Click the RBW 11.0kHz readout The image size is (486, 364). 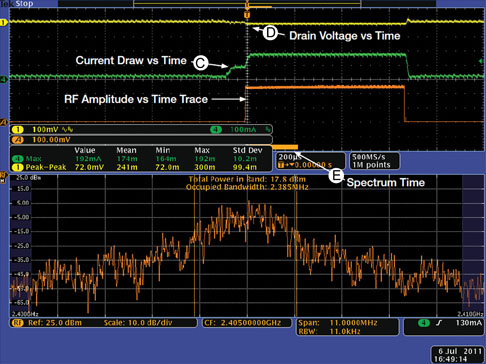(329, 331)
